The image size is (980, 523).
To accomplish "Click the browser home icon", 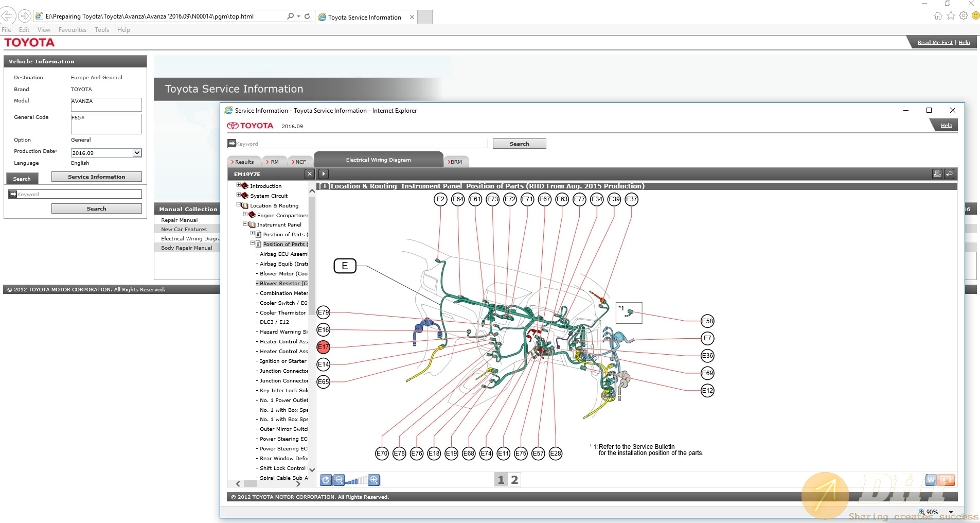I will coord(938,16).
